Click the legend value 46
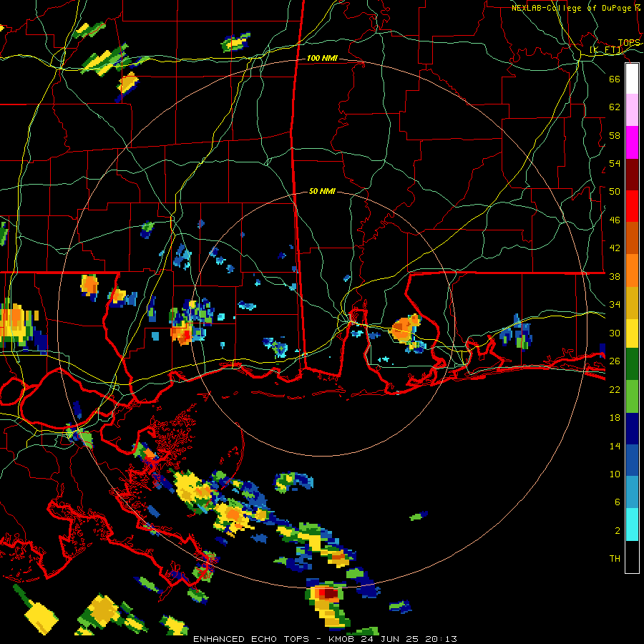 click(x=615, y=220)
